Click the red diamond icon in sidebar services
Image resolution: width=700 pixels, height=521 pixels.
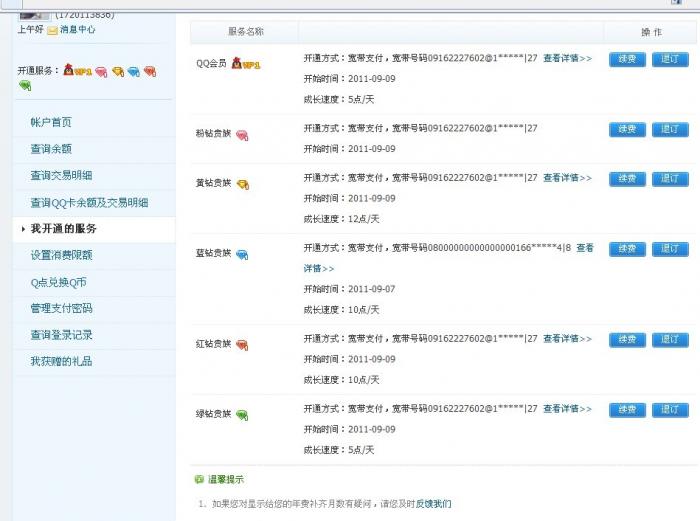(x=150, y=71)
